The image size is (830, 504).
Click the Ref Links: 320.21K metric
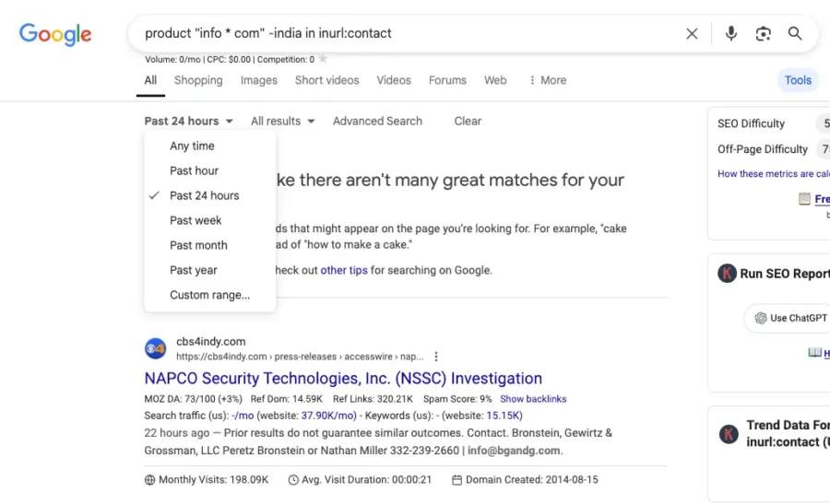coord(373,399)
